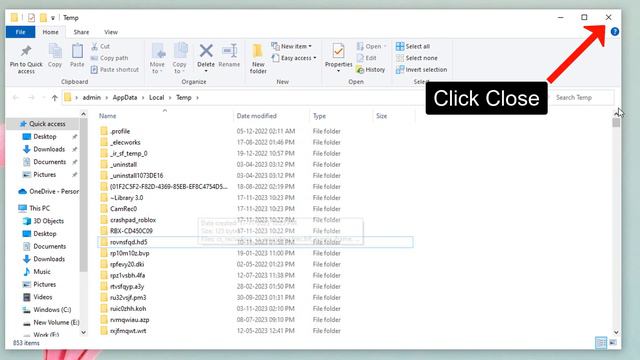Switch to the Home ribbon tab
The height and width of the screenshot is (360, 640).
click(x=51, y=32)
